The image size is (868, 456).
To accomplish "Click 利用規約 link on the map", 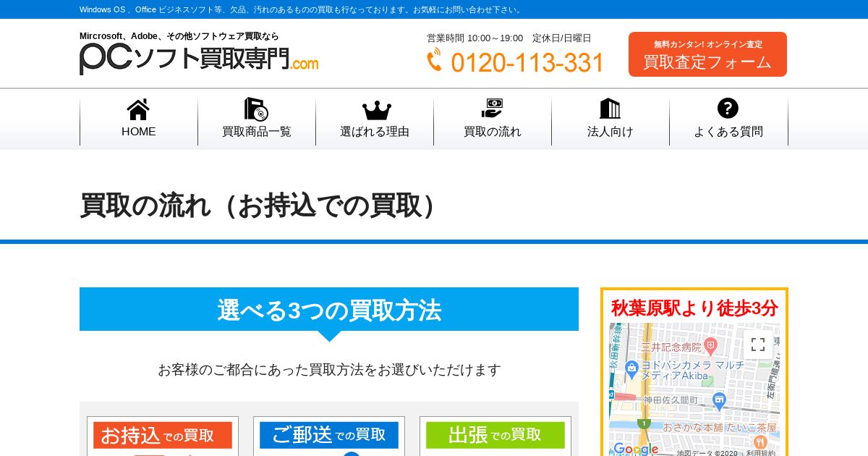I will click(759, 452).
